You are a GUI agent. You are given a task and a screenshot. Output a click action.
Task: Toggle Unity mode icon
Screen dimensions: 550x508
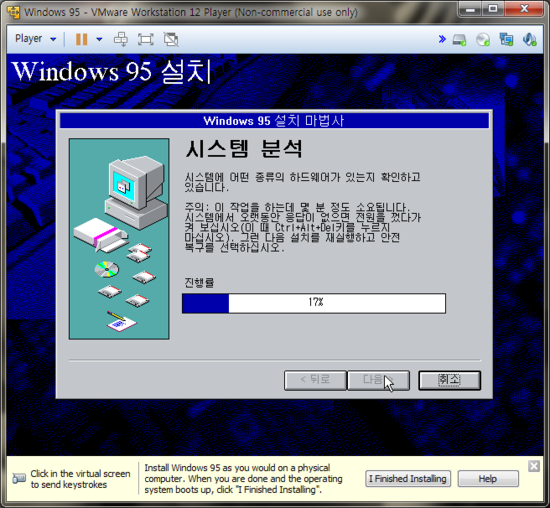(171, 39)
